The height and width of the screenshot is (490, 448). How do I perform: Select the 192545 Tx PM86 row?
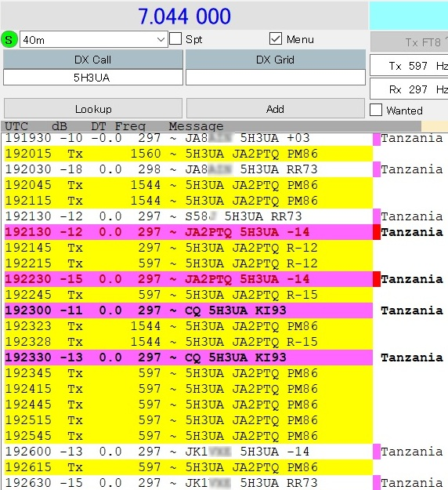coord(189,436)
